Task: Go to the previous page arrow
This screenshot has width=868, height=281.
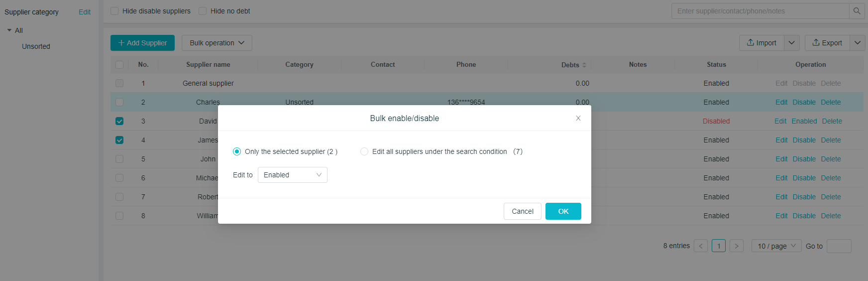Action: pos(701,246)
